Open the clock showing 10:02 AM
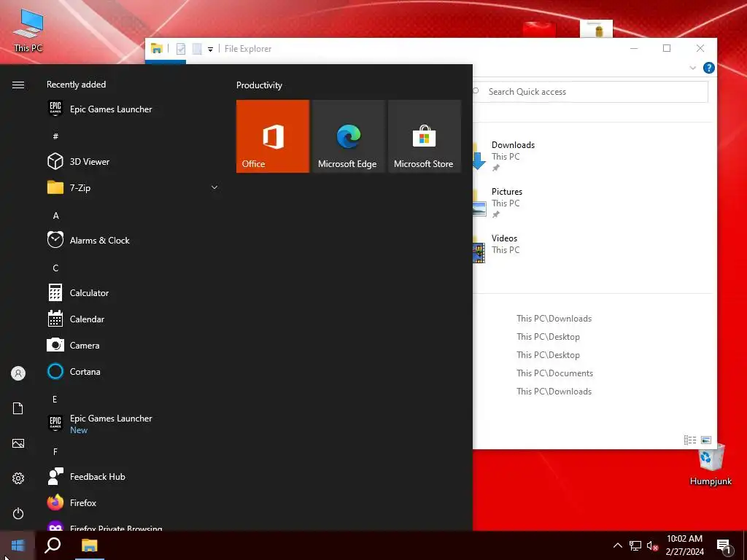This screenshot has height=560, width=747. click(x=684, y=545)
